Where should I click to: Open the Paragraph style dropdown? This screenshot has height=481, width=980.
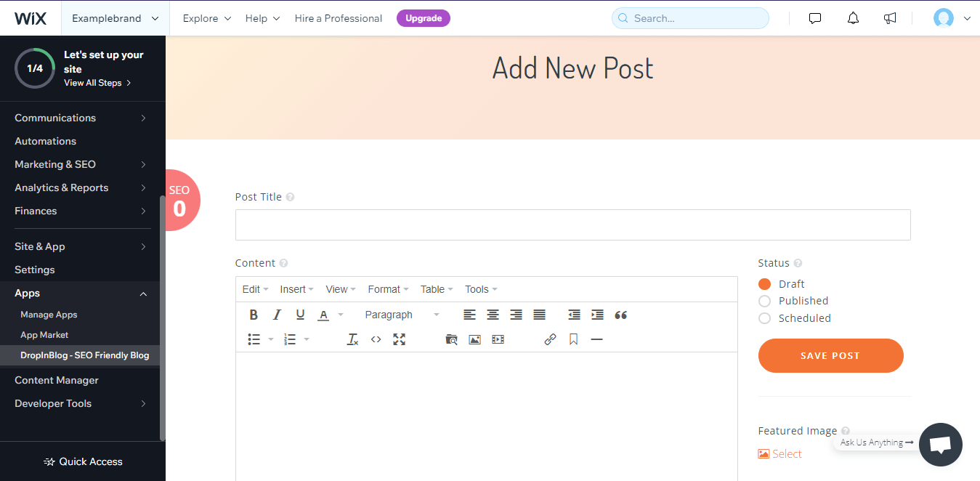[x=402, y=314]
